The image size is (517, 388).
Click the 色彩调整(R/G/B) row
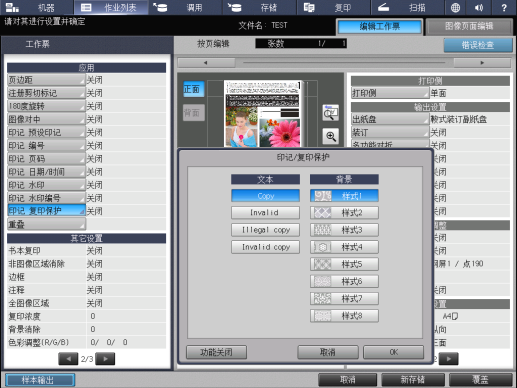click(87, 342)
